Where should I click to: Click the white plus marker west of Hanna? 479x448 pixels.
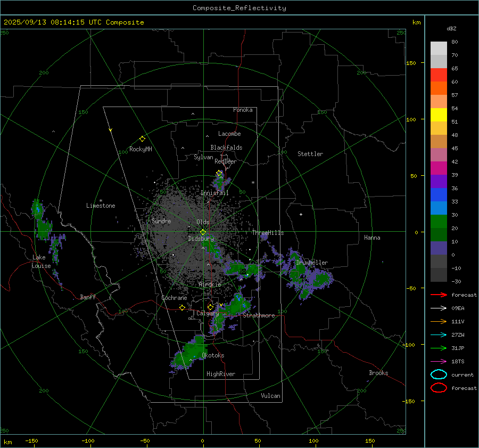[301, 214]
